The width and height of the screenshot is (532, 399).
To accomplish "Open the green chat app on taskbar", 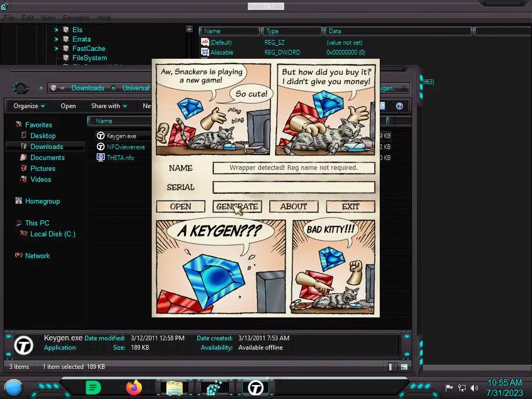I will click(94, 388).
